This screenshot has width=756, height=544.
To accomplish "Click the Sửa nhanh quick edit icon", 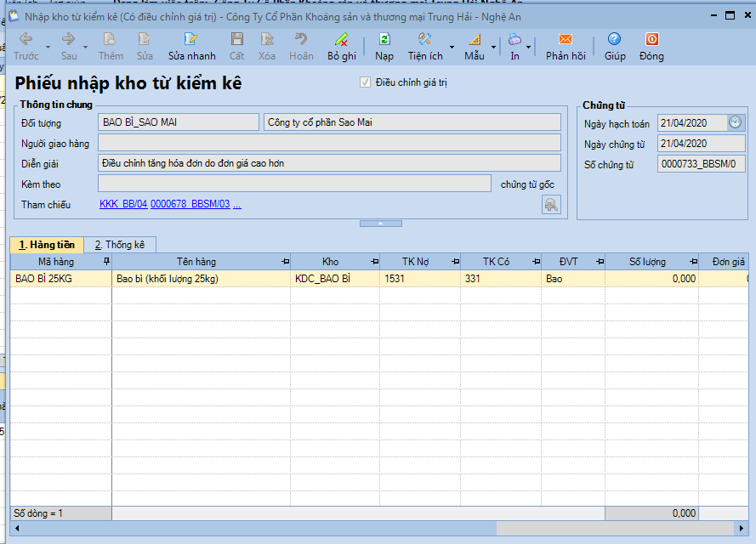I will click(x=191, y=40).
